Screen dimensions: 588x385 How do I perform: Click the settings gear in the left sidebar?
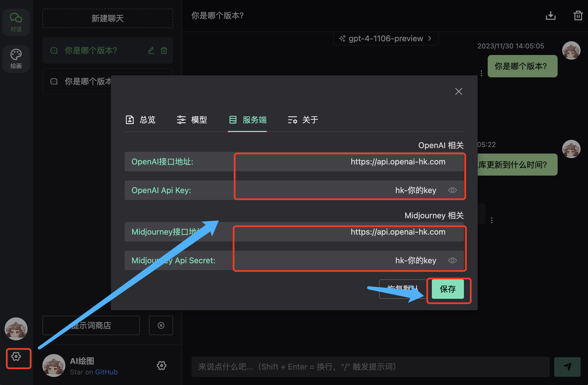[x=16, y=356]
